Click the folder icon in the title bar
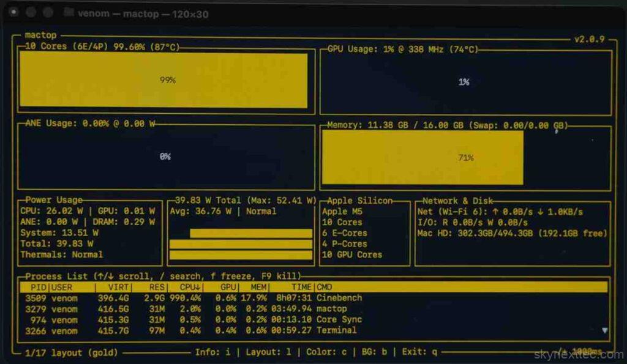627x364 pixels. 69,12
